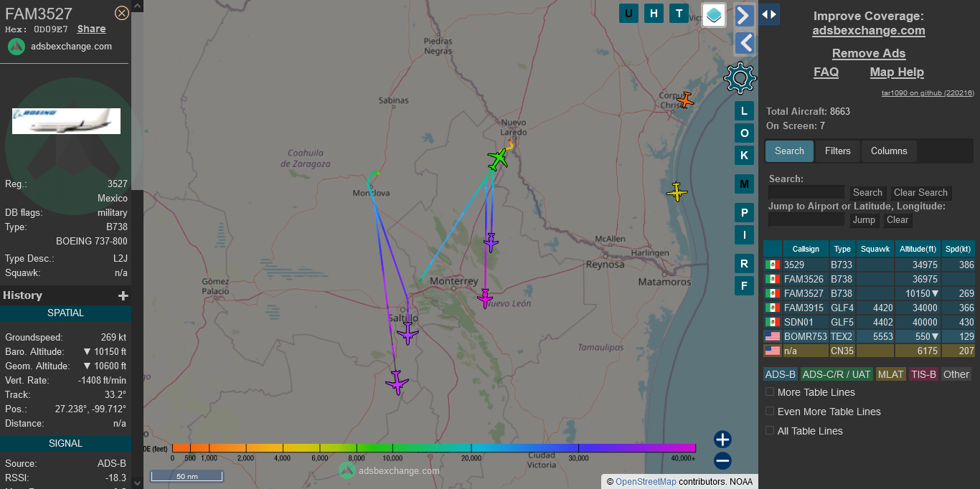Click the MLAT legend color label
The image size is (980, 489).
891,374
